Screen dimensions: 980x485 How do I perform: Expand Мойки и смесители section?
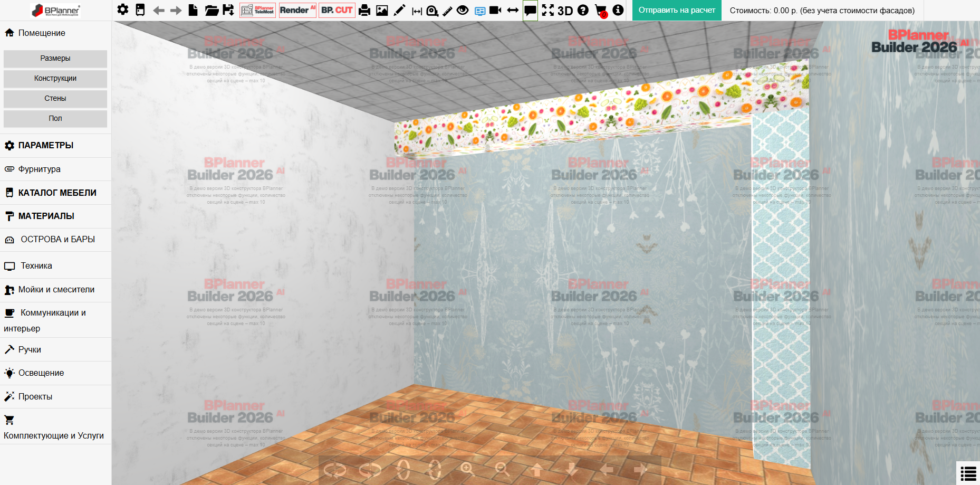click(55, 290)
